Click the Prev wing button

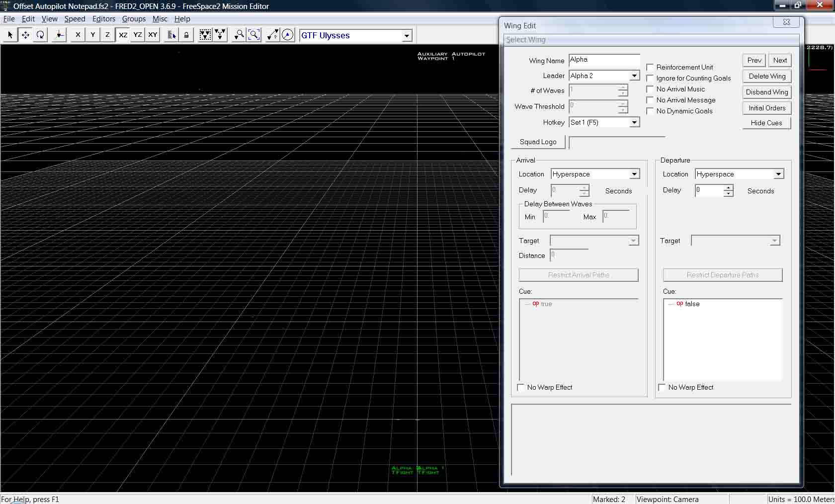tap(754, 60)
